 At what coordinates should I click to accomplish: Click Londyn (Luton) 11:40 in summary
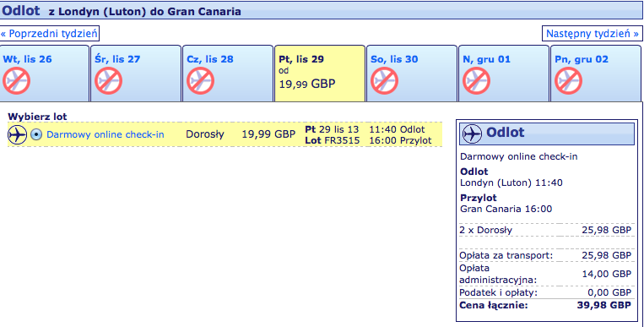[x=511, y=183]
